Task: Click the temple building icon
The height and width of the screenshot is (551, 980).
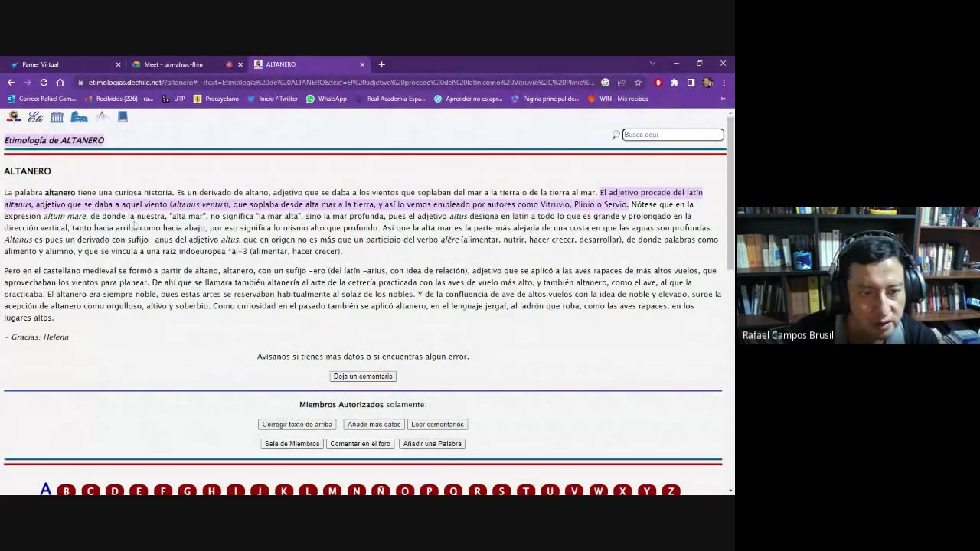Action: [57, 117]
